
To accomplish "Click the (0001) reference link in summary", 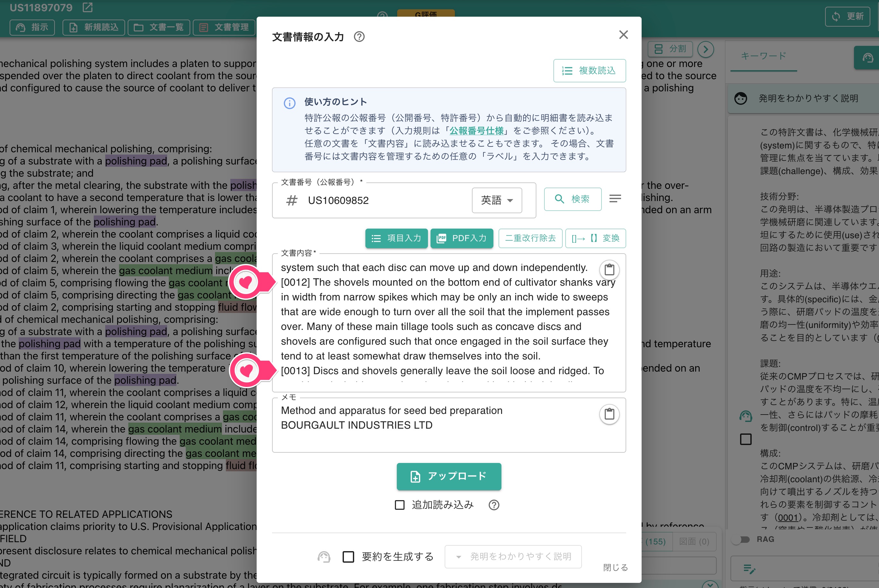I will 788,517.
